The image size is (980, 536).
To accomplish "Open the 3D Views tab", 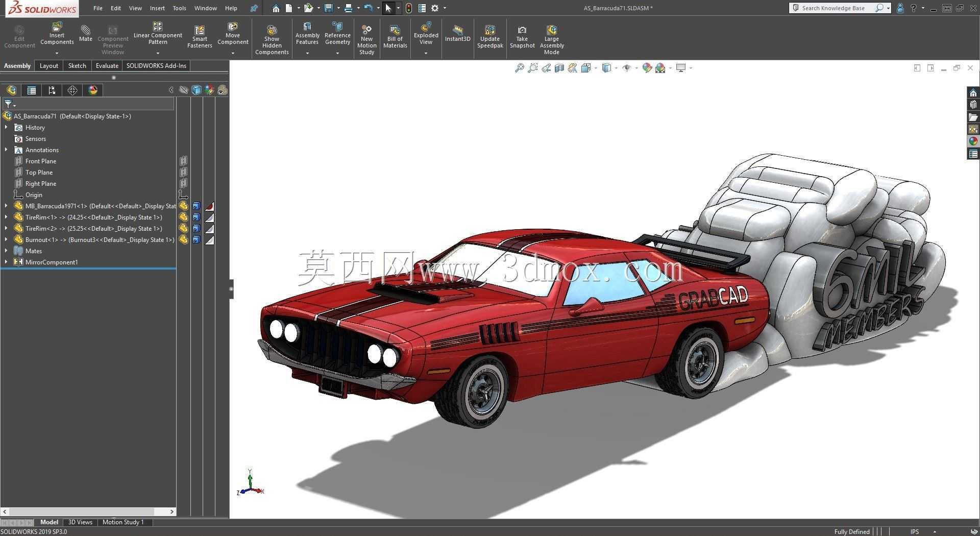I will [80, 522].
